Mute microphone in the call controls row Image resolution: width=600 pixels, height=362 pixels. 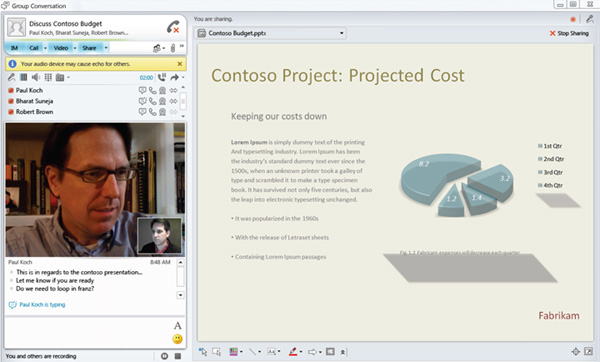(11, 78)
